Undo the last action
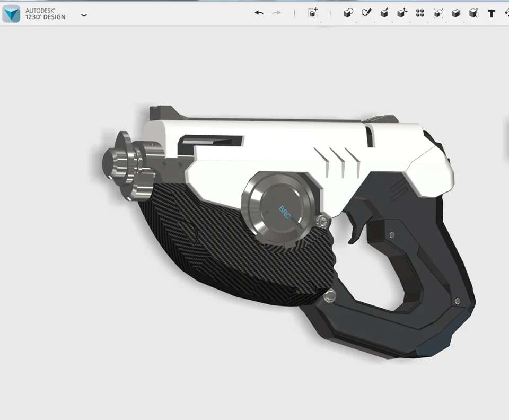 [x=259, y=13]
